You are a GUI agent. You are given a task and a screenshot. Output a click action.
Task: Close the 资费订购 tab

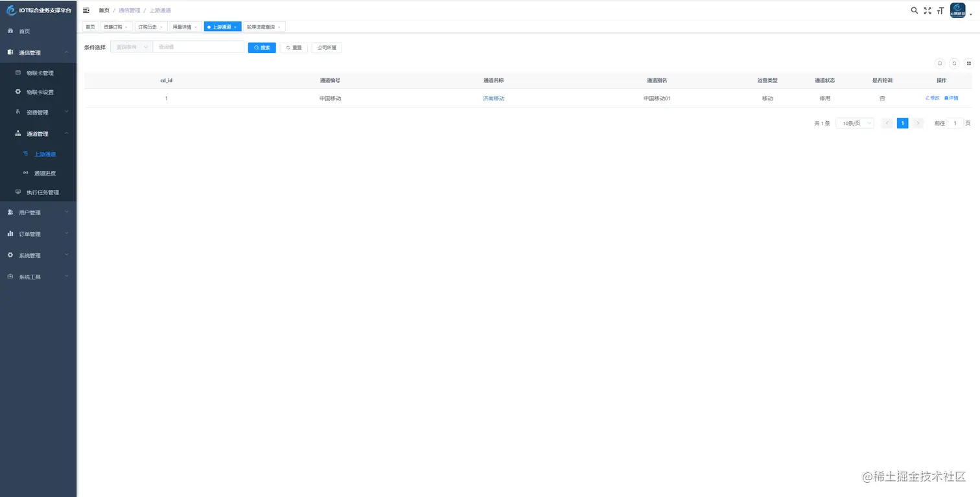[128, 27]
